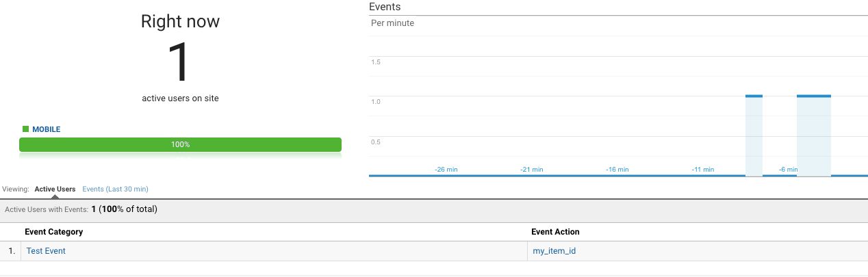
Task: Open the Test Event category link
Action: pyautogui.click(x=46, y=251)
